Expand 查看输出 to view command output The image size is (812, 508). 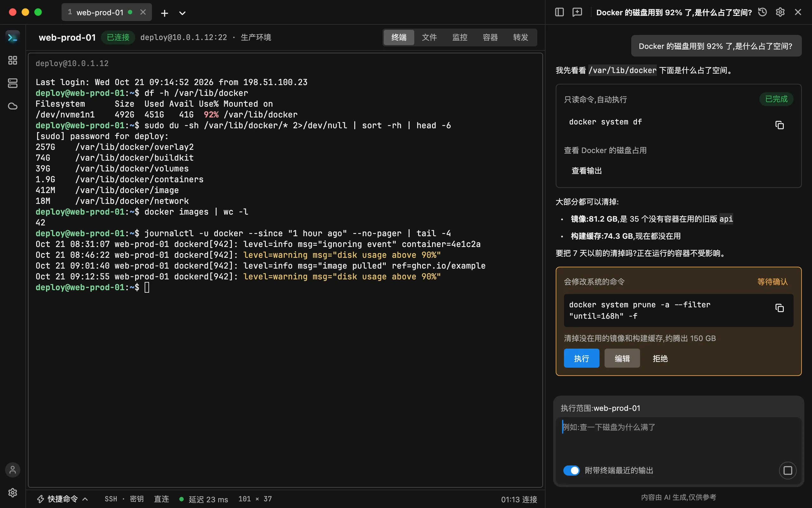tap(586, 171)
